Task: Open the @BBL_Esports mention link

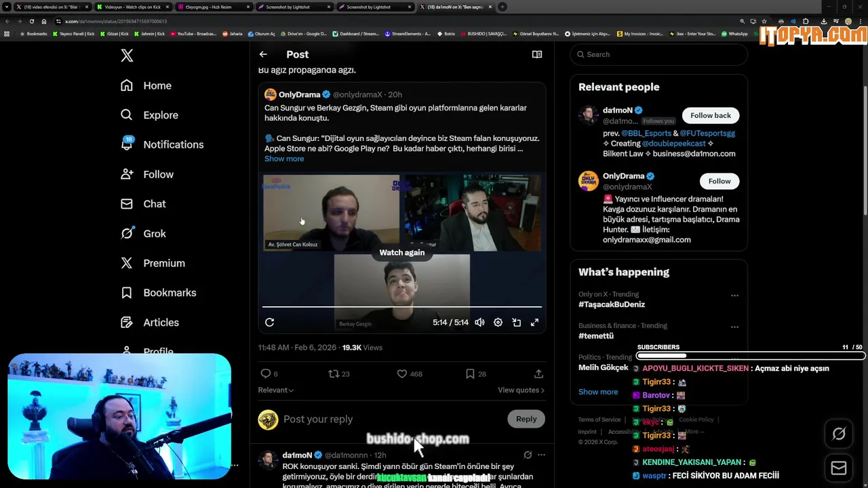Action: tap(646, 134)
